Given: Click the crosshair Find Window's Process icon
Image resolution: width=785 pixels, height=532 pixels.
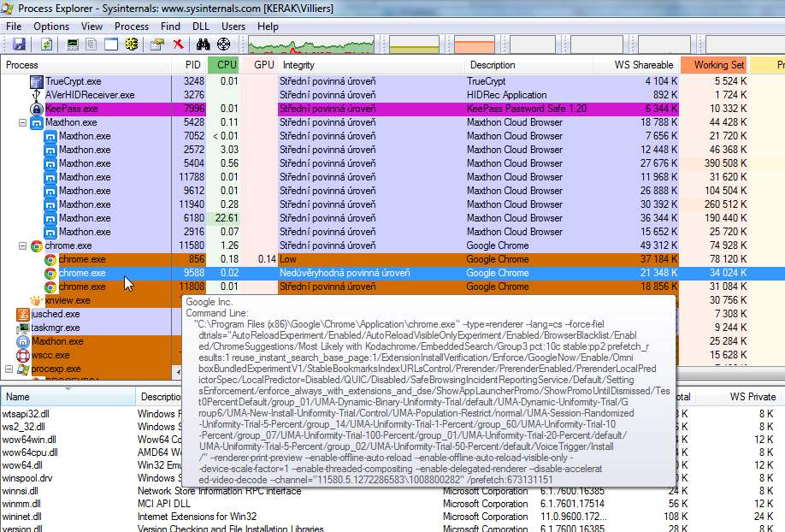Looking at the screenshot, I should tap(224, 44).
